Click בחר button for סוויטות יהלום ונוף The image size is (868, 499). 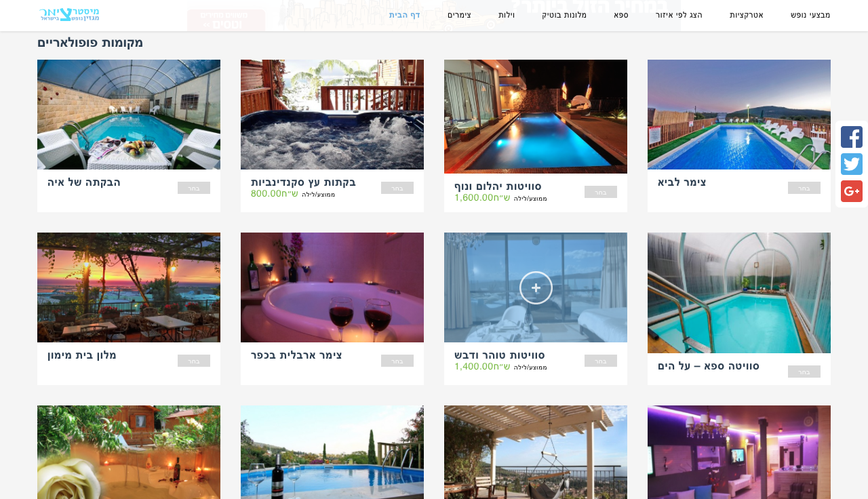601,192
